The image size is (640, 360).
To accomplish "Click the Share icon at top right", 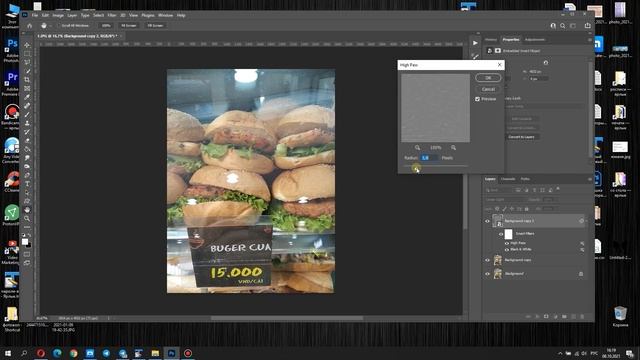I will point(587,26).
